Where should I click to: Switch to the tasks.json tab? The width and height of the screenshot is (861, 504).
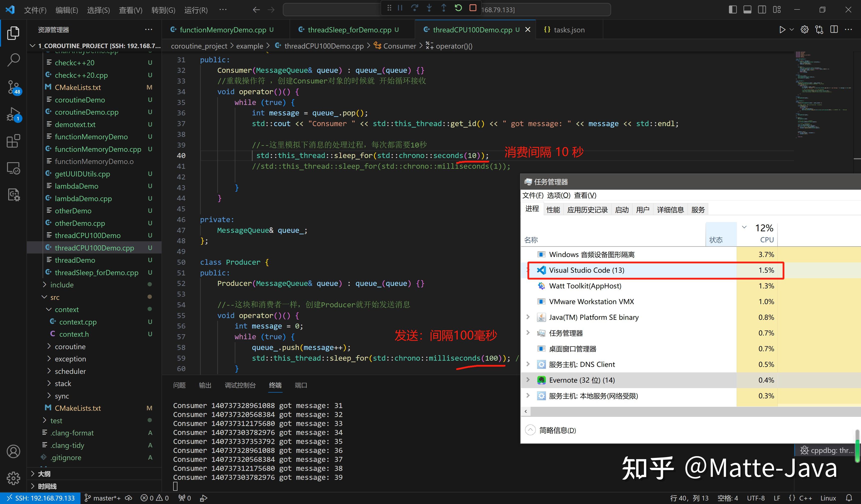click(567, 30)
